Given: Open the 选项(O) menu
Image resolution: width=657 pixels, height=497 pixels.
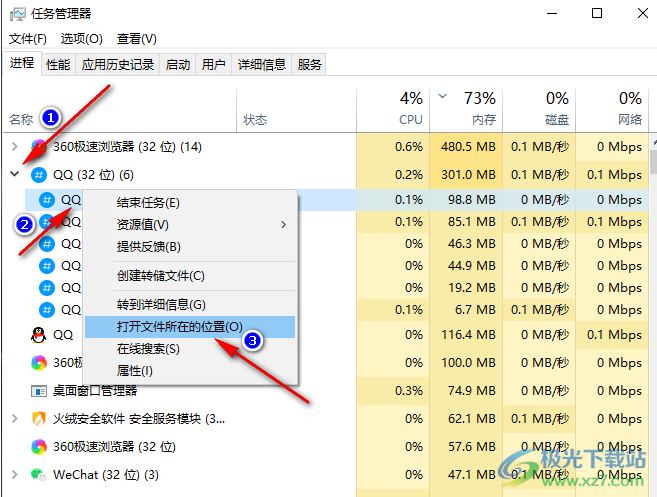Looking at the screenshot, I should pyautogui.click(x=82, y=39).
